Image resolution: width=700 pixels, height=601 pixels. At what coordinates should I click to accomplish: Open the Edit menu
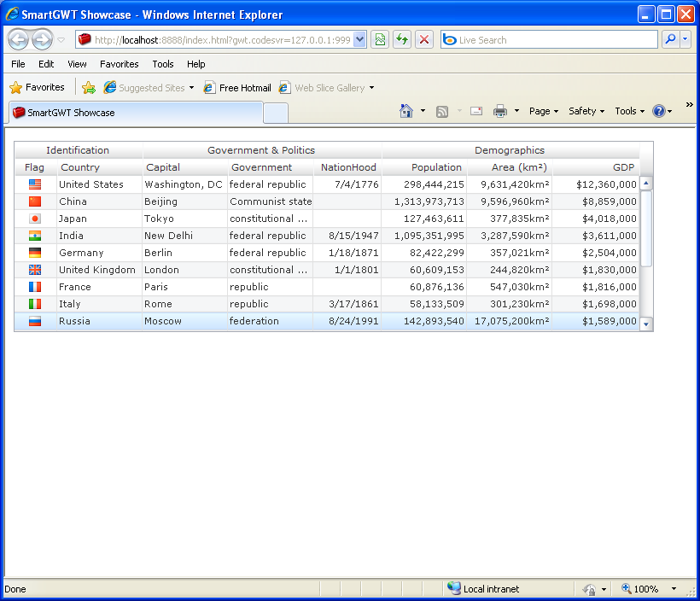[x=46, y=64]
